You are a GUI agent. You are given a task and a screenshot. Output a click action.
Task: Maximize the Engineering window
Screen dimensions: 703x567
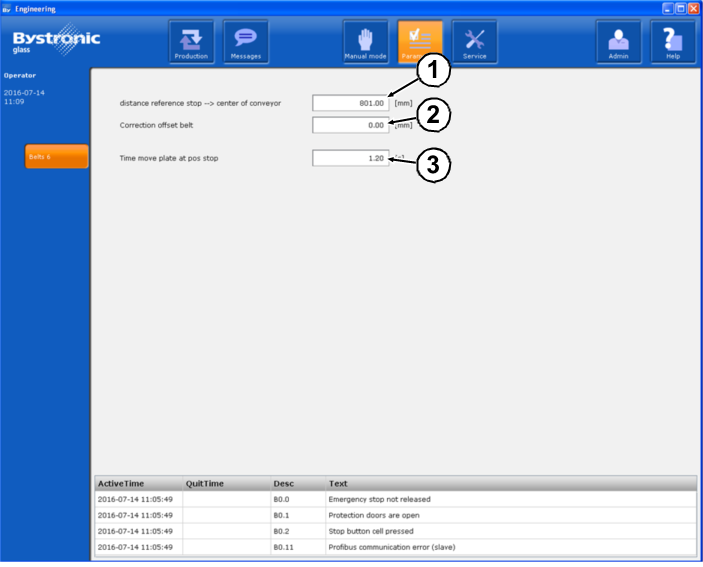[x=681, y=8]
